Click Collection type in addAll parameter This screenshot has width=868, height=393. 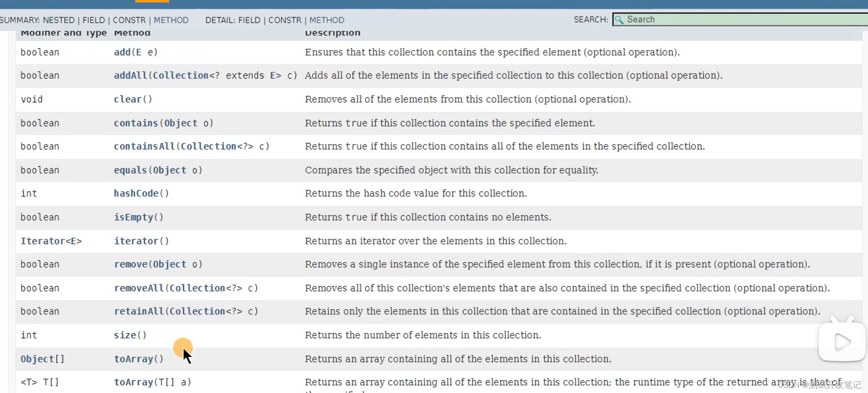(x=181, y=75)
